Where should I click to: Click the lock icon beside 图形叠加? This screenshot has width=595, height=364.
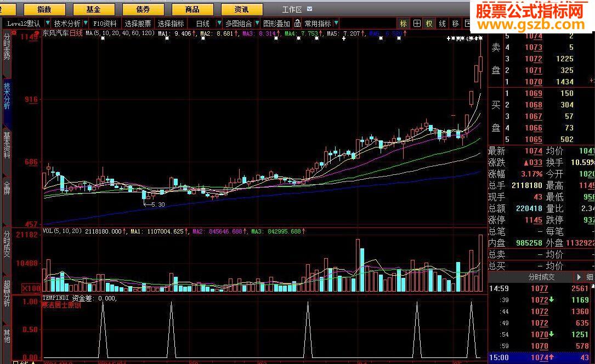click(297, 24)
